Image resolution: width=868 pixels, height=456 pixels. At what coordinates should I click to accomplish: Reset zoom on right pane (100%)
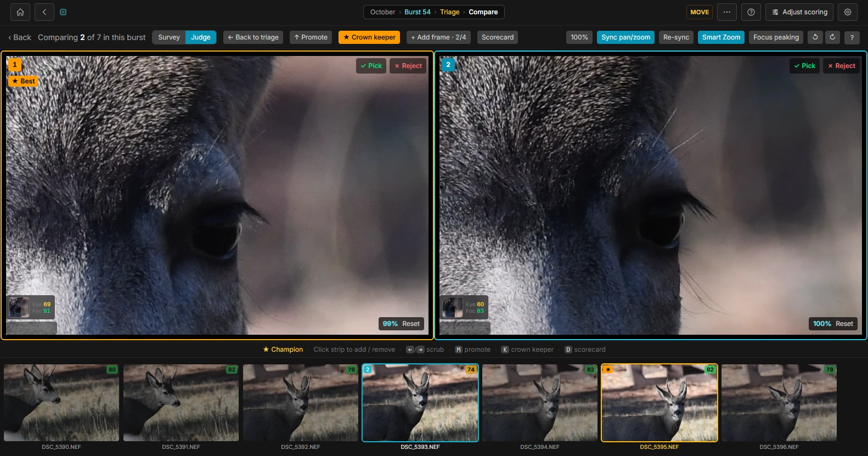pos(844,324)
